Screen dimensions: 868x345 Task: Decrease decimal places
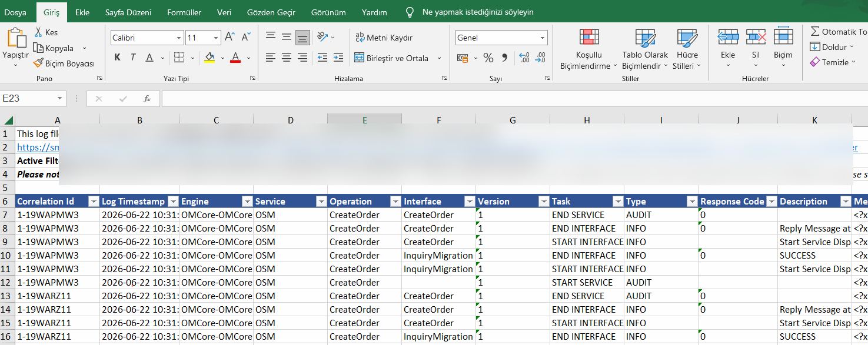coord(540,58)
